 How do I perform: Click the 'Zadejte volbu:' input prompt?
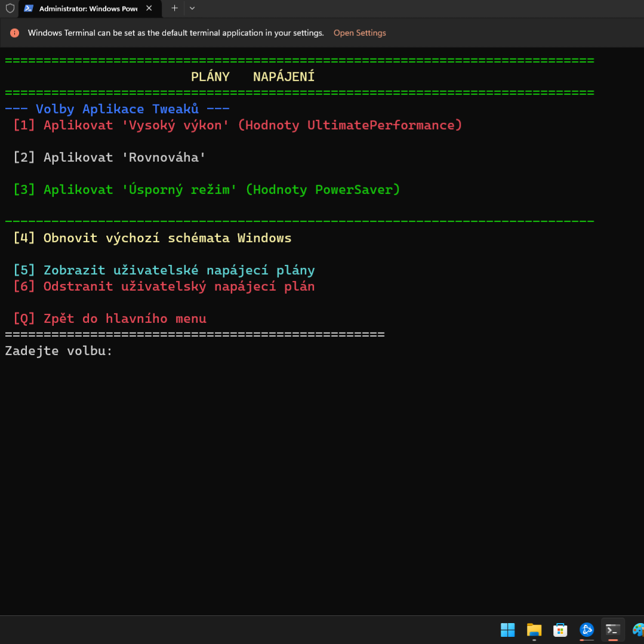click(x=58, y=351)
